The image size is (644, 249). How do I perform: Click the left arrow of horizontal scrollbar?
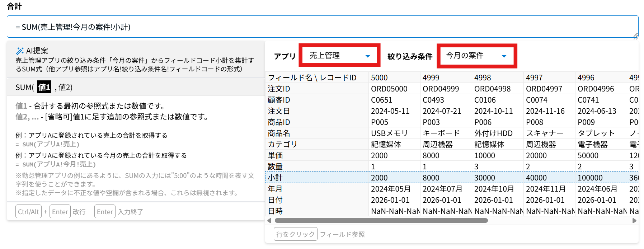click(x=269, y=221)
